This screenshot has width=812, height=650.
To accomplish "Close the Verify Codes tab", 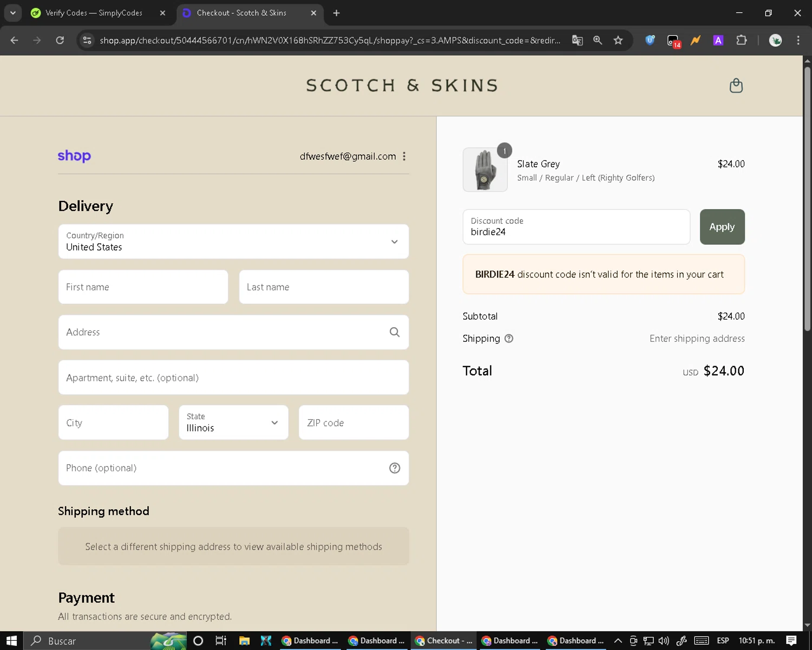I will point(162,13).
